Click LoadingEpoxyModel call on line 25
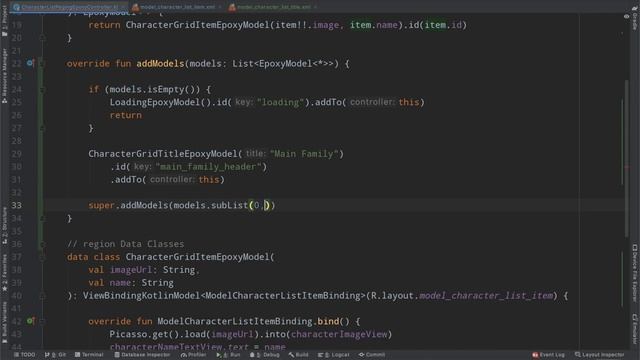This screenshot has height=360, width=640. pyautogui.click(x=155, y=102)
